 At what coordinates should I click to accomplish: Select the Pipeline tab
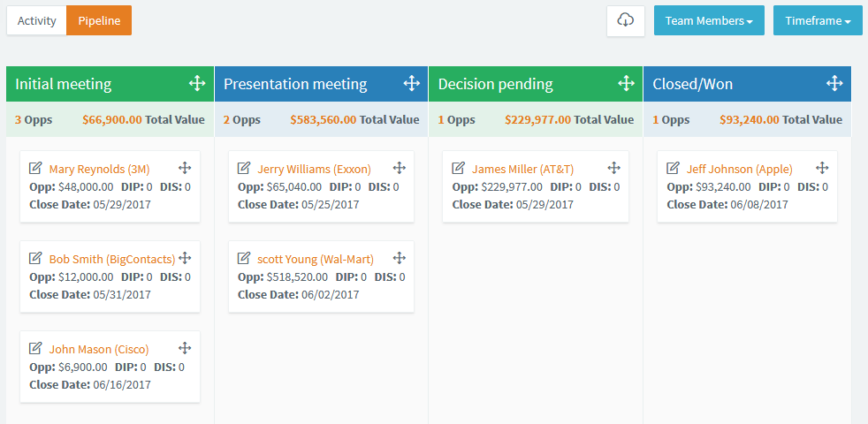[x=99, y=20]
